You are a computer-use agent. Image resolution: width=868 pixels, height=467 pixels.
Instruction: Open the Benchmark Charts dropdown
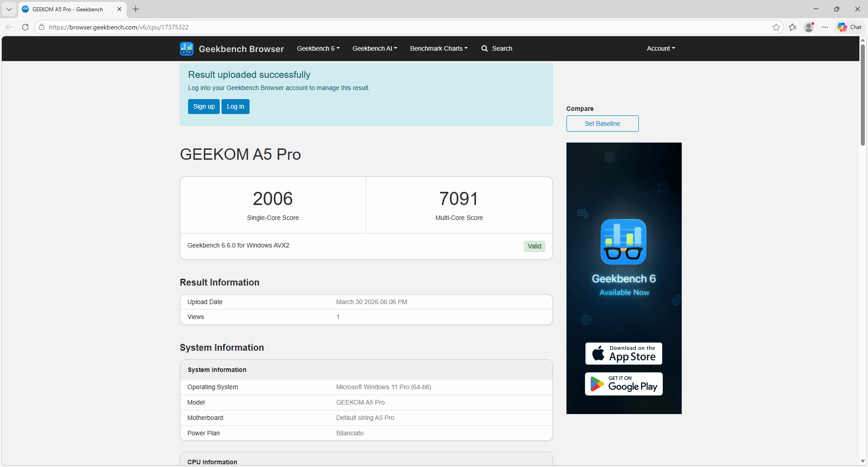[x=439, y=48]
